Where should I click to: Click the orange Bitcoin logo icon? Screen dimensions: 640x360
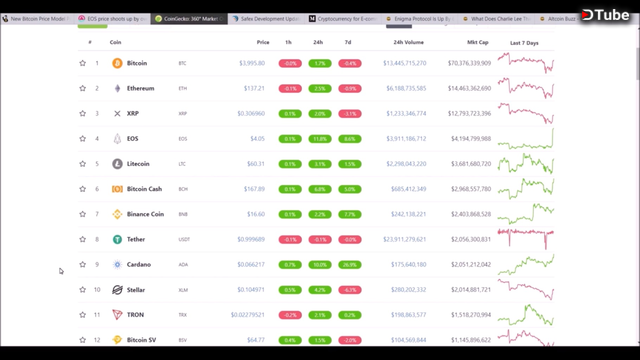pos(117,63)
